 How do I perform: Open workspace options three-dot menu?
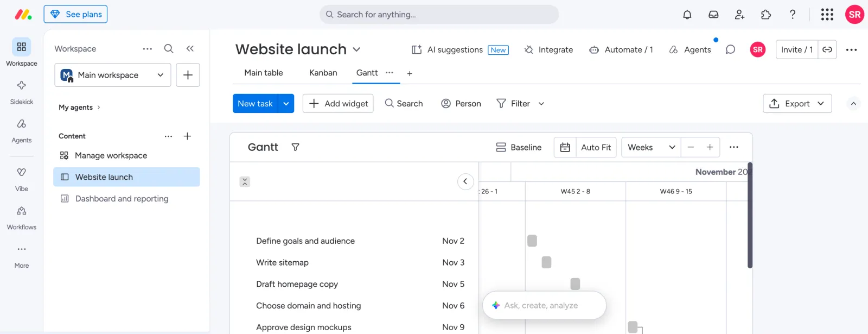pos(148,48)
